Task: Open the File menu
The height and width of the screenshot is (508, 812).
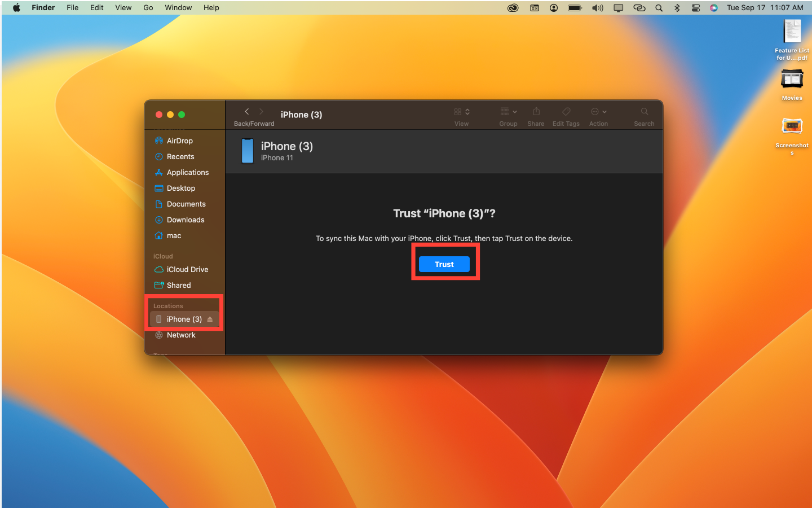Action: pos(73,7)
